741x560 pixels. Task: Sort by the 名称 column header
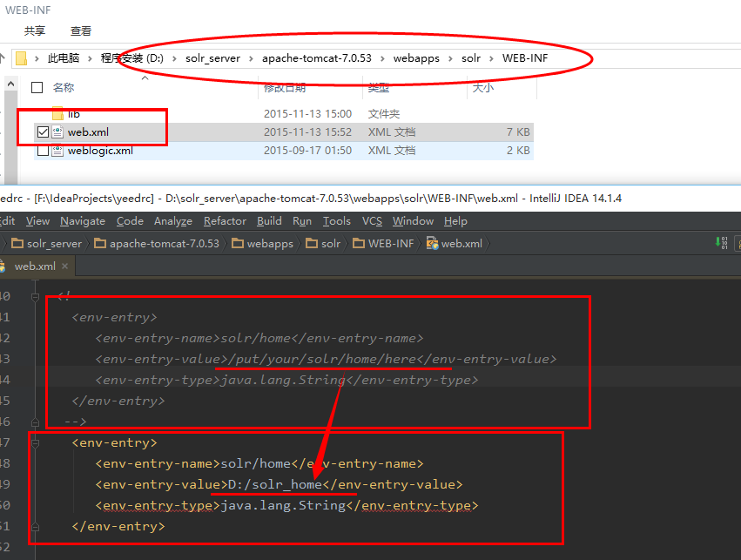64,87
